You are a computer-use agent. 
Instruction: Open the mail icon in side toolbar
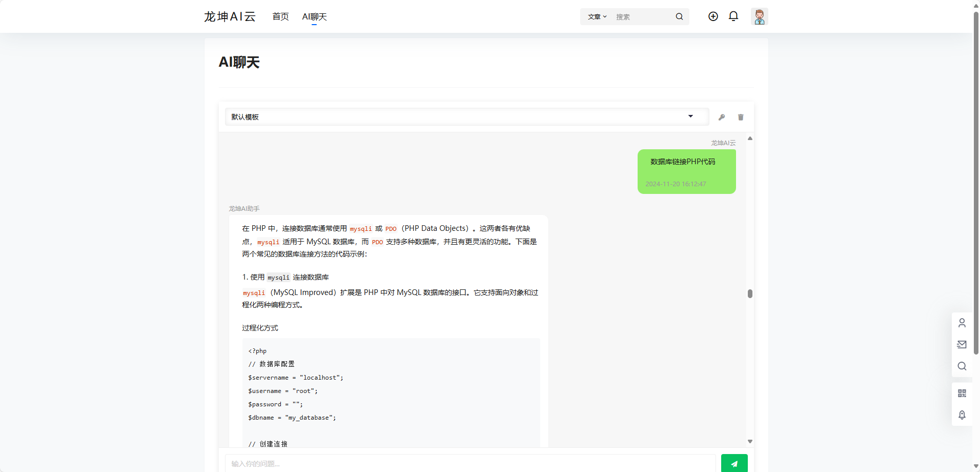coord(962,344)
